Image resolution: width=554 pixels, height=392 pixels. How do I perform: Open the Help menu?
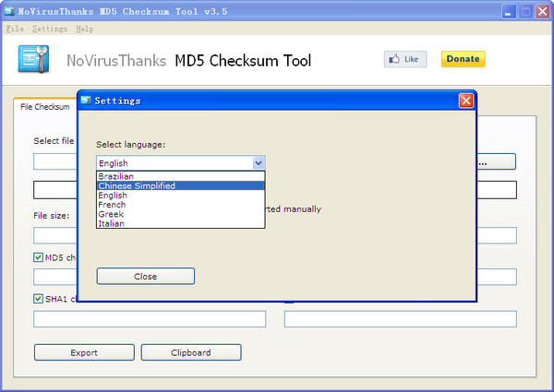click(x=84, y=29)
